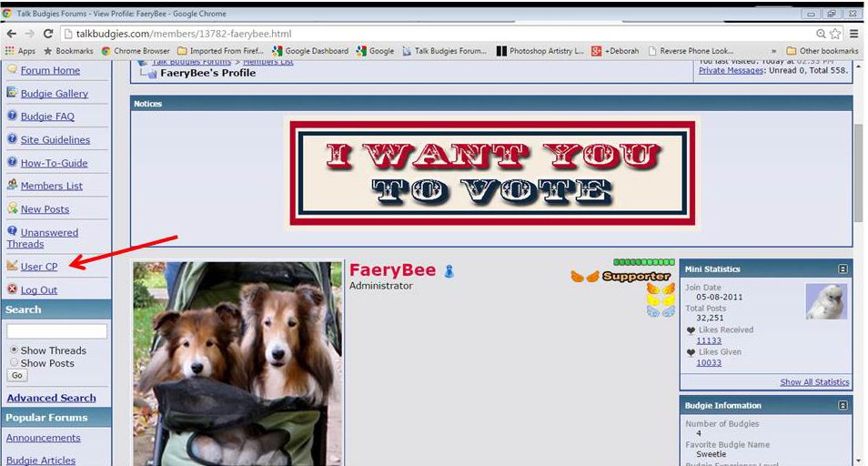This screenshot has width=868, height=466.
Task: Open the Imported From Firefox folder
Action: [x=220, y=51]
